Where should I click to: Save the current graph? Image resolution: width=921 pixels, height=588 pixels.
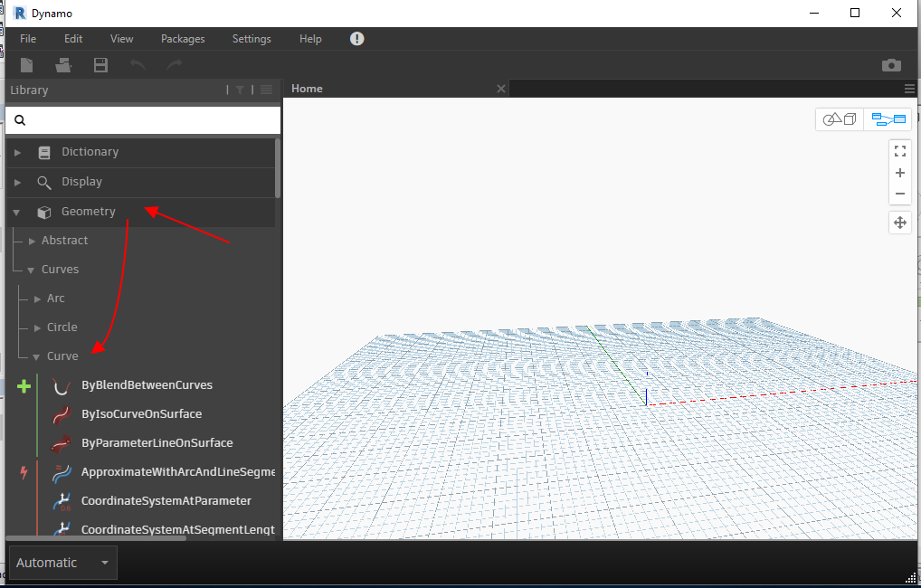(100, 65)
